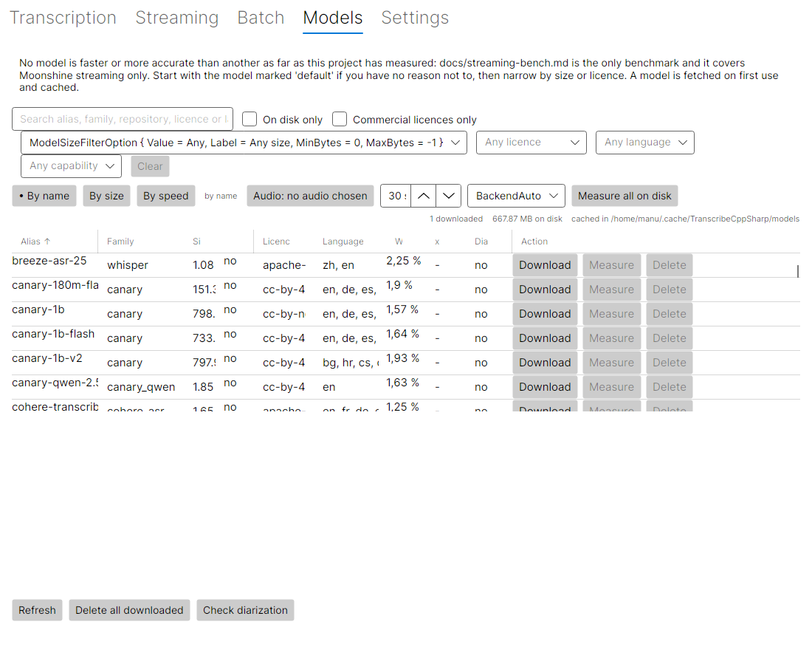
Task: Click Measure in the breeze-asr-25 row
Action: 612,265
